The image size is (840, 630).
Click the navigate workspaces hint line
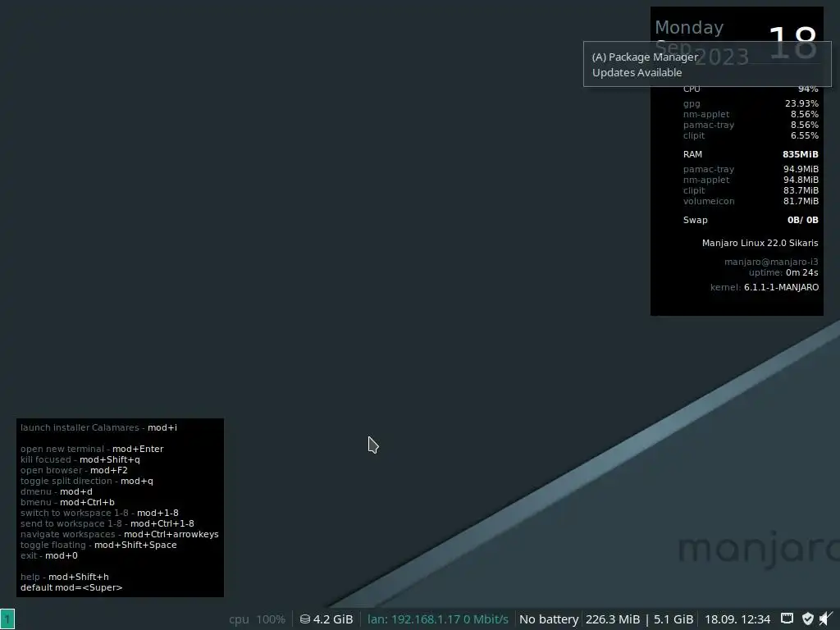120,535
